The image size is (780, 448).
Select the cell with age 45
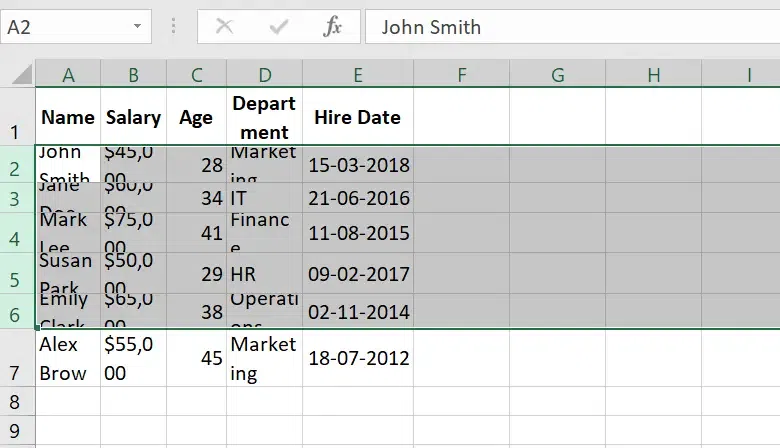[196, 358]
